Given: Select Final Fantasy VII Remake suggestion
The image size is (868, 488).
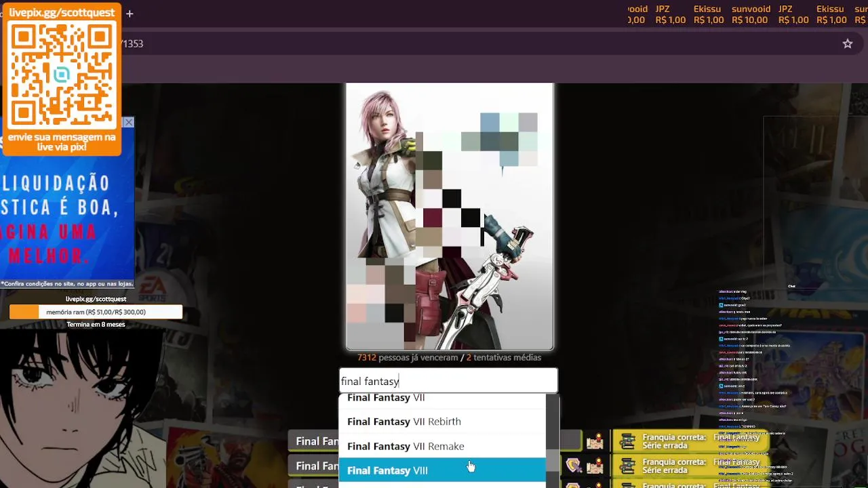Looking at the screenshot, I should click(x=442, y=446).
